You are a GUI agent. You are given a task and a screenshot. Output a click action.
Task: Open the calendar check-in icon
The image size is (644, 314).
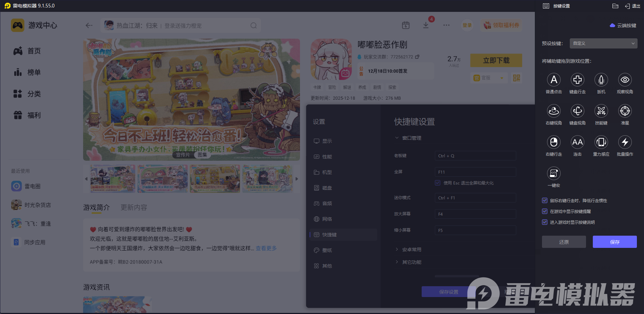406,25
